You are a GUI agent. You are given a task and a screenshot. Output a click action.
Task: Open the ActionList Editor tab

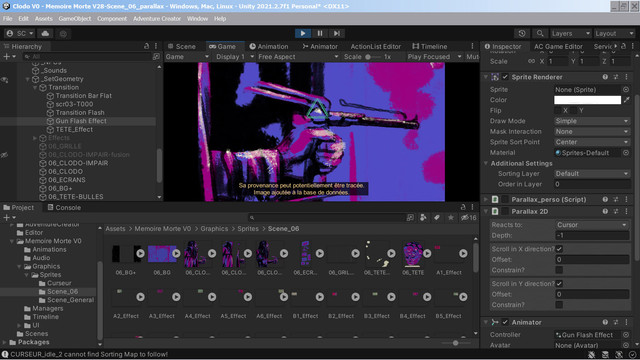click(x=376, y=47)
